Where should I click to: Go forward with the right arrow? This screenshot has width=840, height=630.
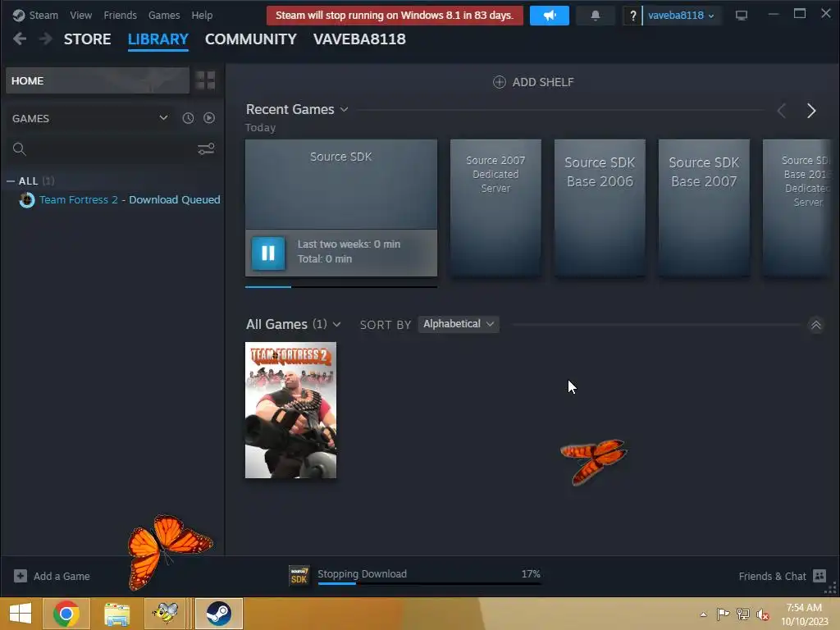[x=46, y=39]
